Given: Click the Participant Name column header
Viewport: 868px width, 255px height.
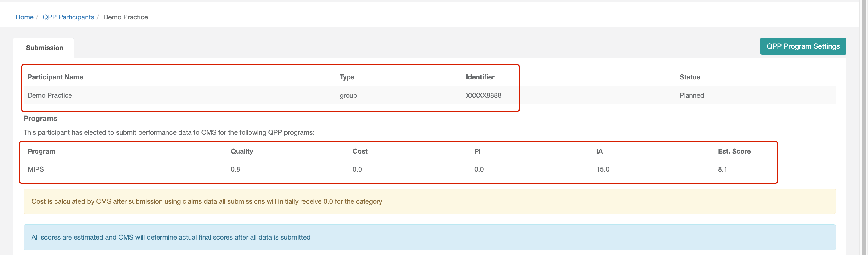Looking at the screenshot, I should pos(55,77).
